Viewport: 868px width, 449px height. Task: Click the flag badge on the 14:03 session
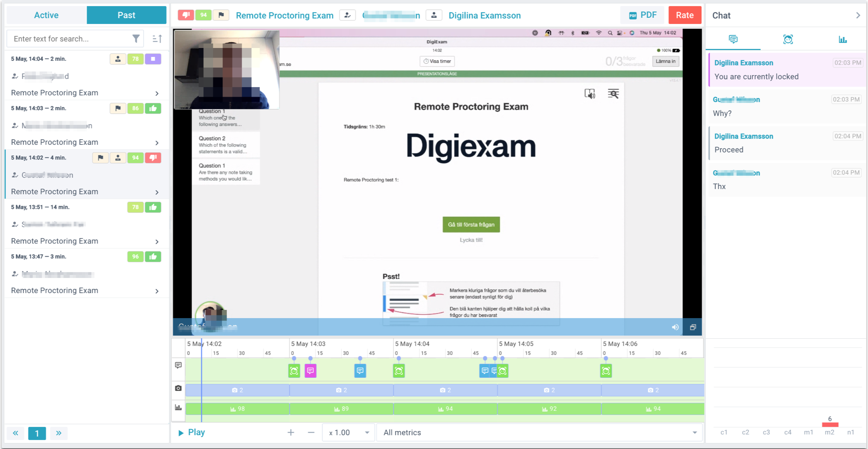(118, 108)
